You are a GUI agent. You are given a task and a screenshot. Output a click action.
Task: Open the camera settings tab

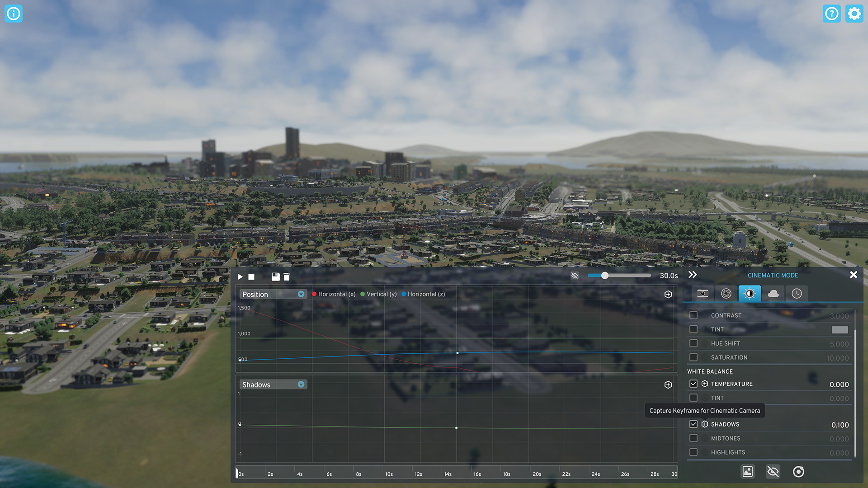[703, 294]
